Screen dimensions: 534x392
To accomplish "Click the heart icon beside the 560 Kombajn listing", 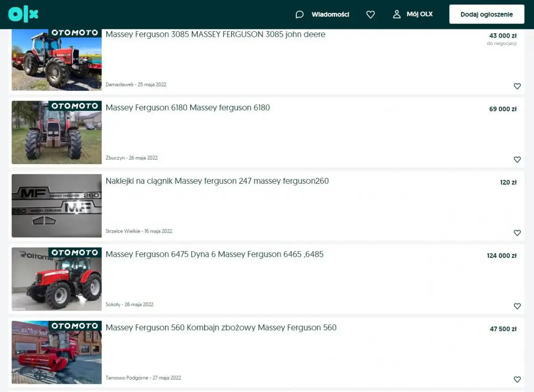I will [517, 380].
